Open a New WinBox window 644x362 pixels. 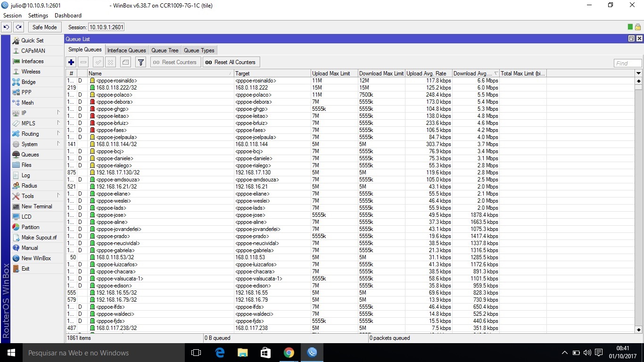click(36, 258)
